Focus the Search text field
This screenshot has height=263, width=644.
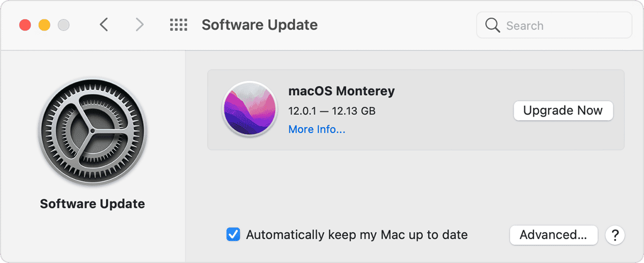point(563,25)
